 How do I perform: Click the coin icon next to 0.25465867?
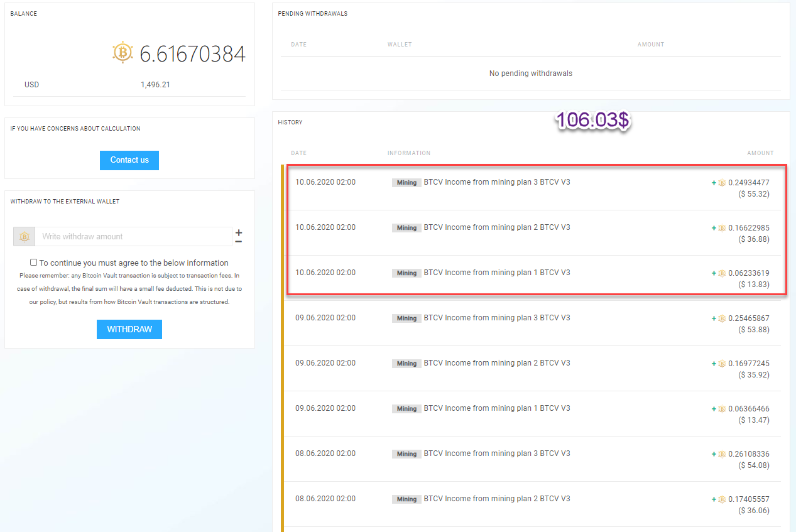point(722,318)
